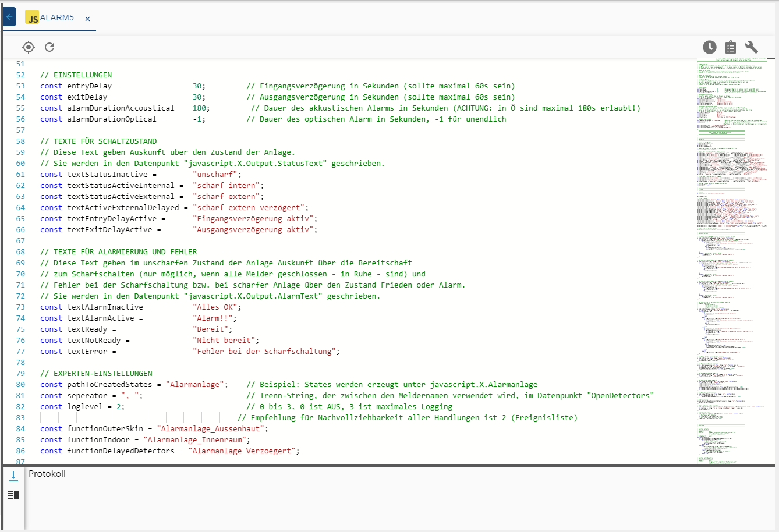Restart script with the reload icon
This screenshot has height=532, width=779.
(x=49, y=47)
